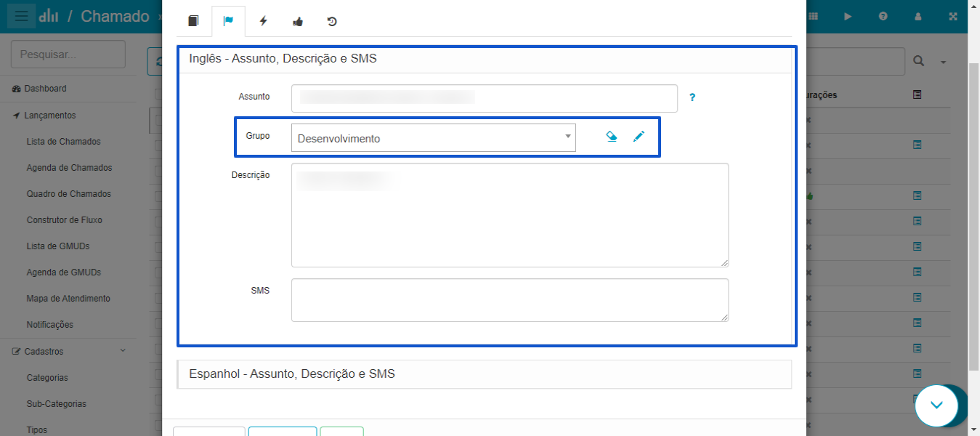Click the Dashboard gauge icon in sidebar
This screenshot has width=980, height=436.
[x=17, y=89]
